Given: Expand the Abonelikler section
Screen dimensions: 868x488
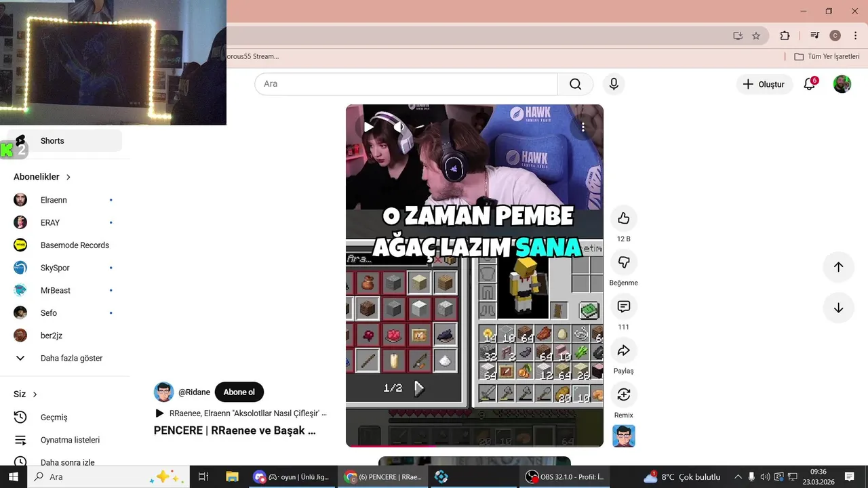Looking at the screenshot, I should (42, 177).
